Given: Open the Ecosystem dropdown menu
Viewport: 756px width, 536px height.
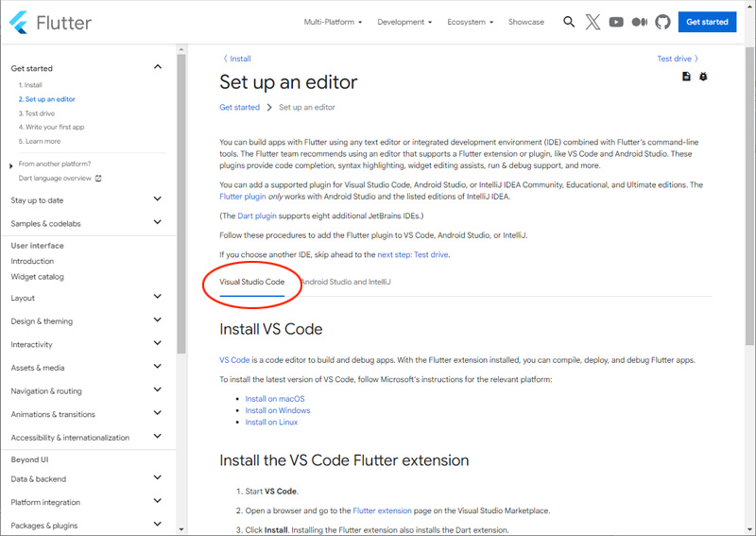Looking at the screenshot, I should (470, 22).
